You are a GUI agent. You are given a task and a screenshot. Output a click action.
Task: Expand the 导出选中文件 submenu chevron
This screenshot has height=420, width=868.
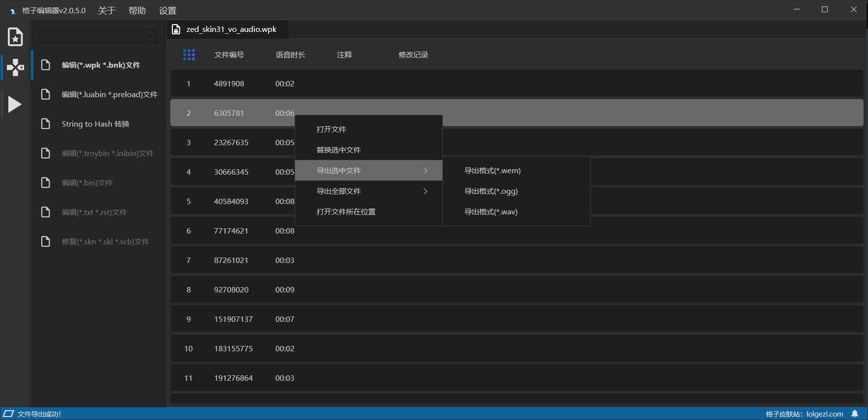tap(425, 171)
